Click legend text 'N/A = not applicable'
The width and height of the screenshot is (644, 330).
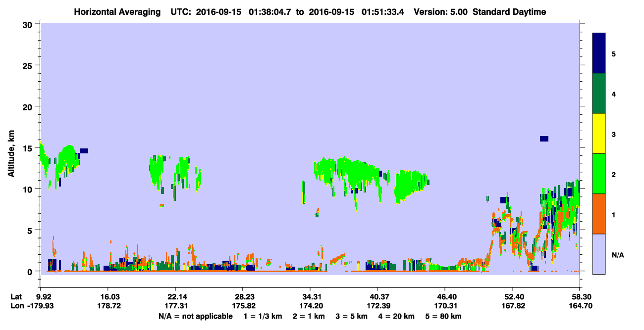coord(195,316)
